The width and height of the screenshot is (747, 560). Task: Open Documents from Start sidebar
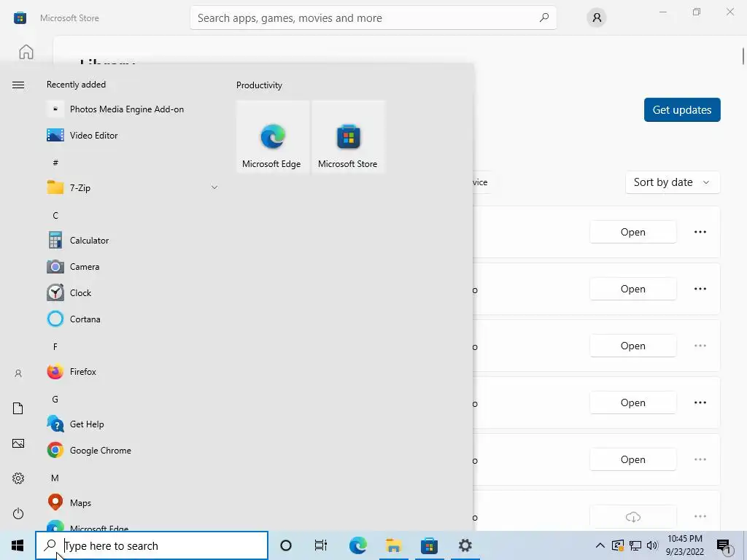point(18,408)
